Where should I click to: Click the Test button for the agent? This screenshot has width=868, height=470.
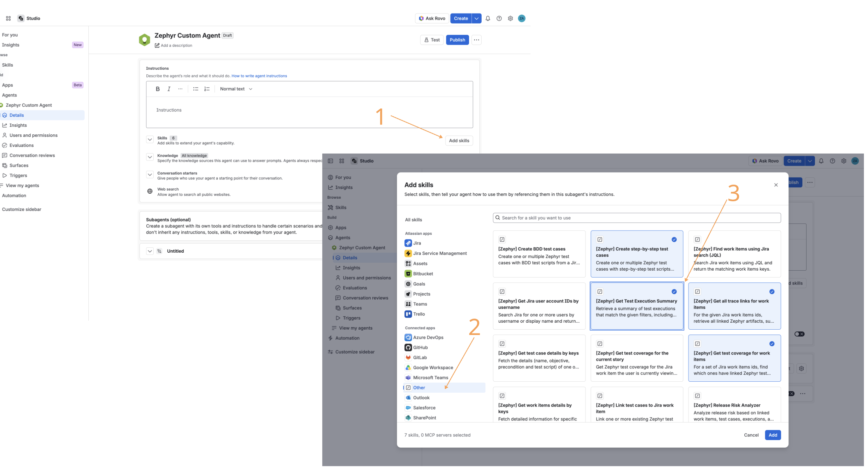pyautogui.click(x=432, y=40)
